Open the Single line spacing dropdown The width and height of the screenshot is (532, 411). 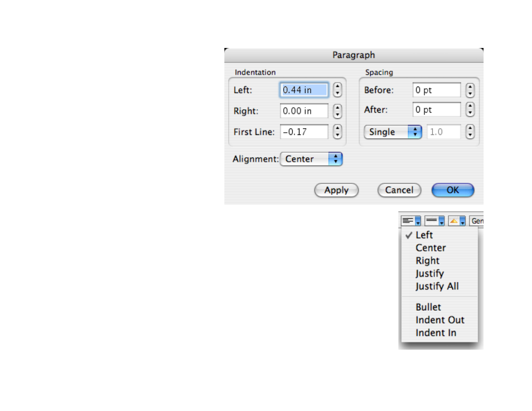tap(393, 132)
